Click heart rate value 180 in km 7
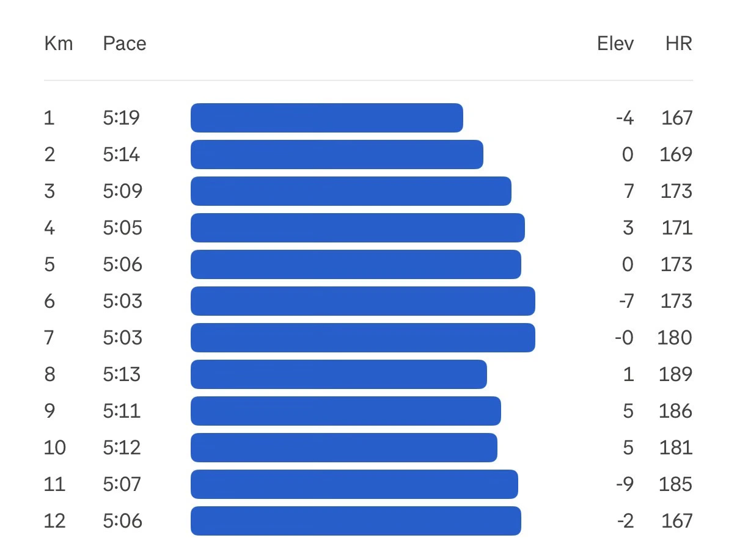 pyautogui.click(x=675, y=338)
